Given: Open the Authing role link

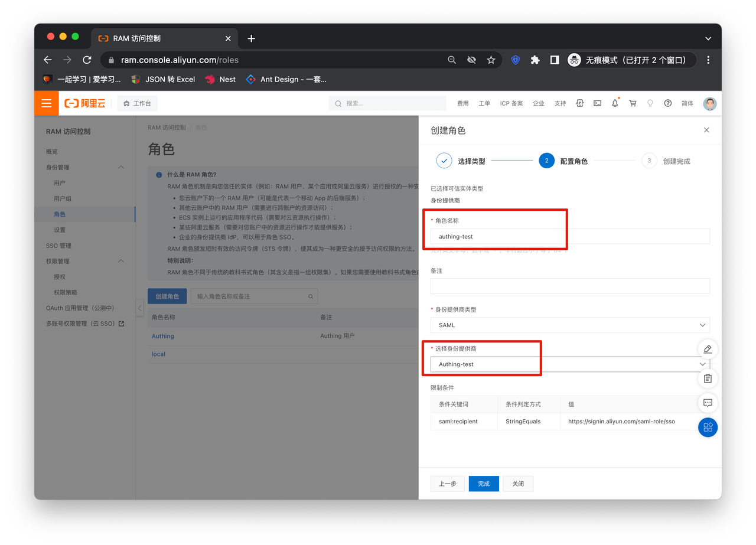Looking at the screenshot, I should pos(163,336).
